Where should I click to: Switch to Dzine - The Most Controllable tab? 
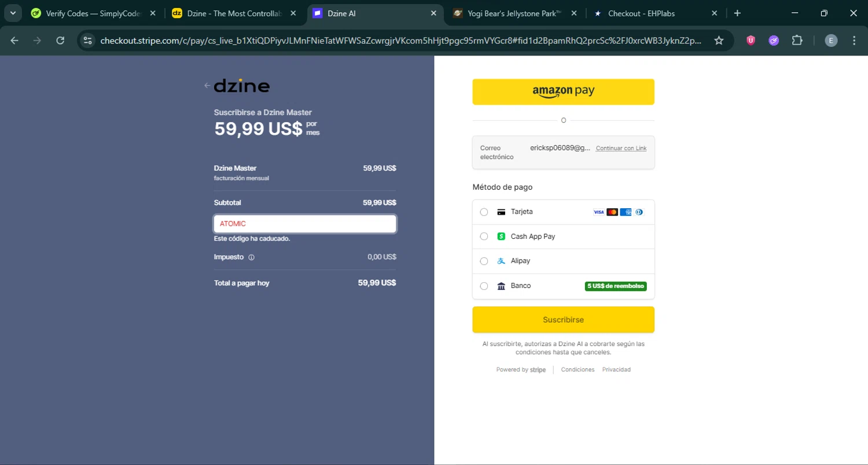pos(234,13)
